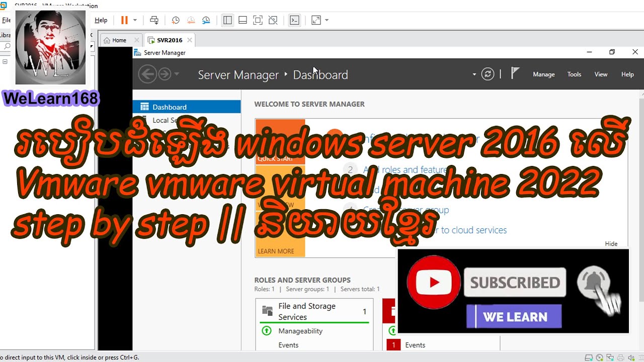Viewport: 644px width, 362px height.
Task: Open the snapshot manager
Action: [x=206, y=20]
